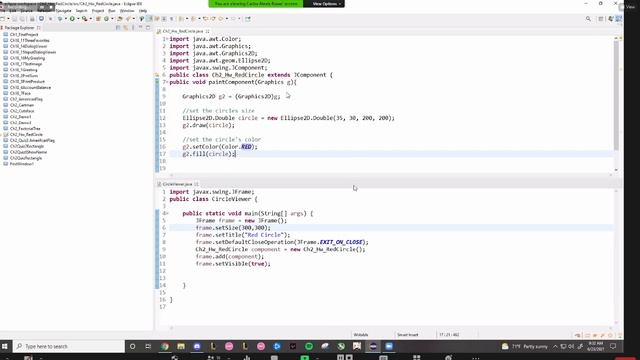Select Ch2_Quiz3 AmericanFlag project

(32, 140)
